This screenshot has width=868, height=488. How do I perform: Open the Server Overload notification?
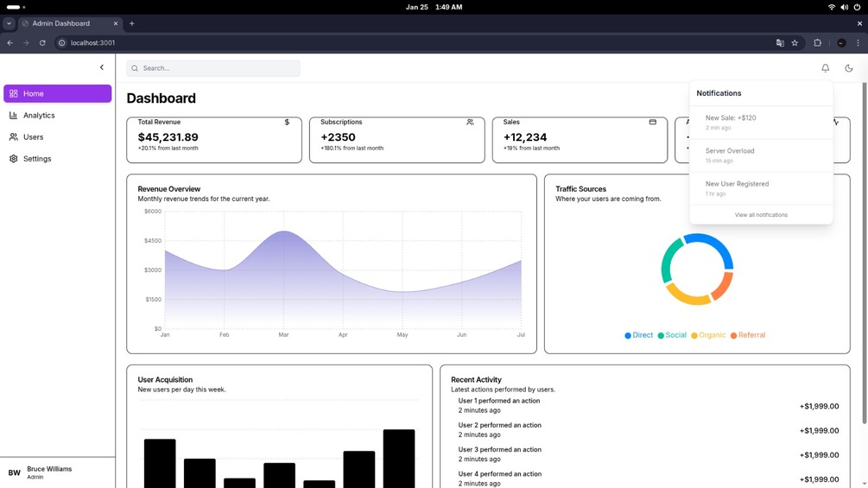[761, 155]
